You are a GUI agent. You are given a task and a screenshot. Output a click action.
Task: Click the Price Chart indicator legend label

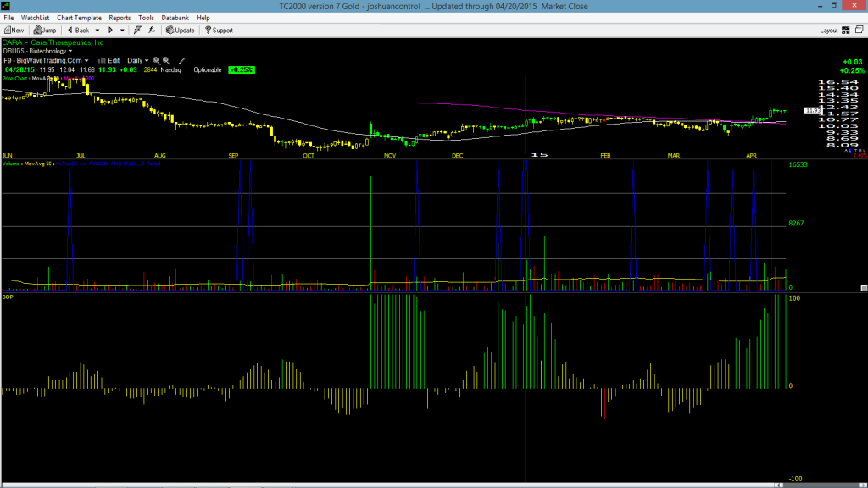15,79
